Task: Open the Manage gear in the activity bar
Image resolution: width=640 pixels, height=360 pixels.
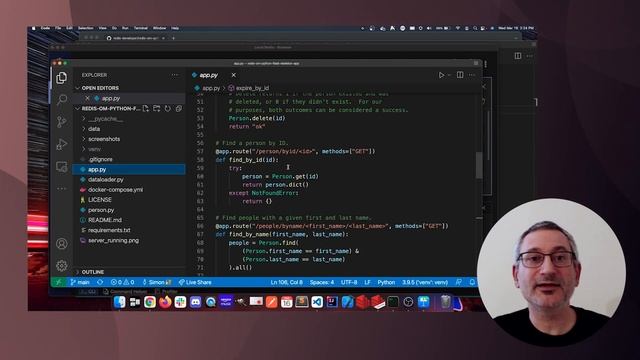Action: [x=62, y=266]
